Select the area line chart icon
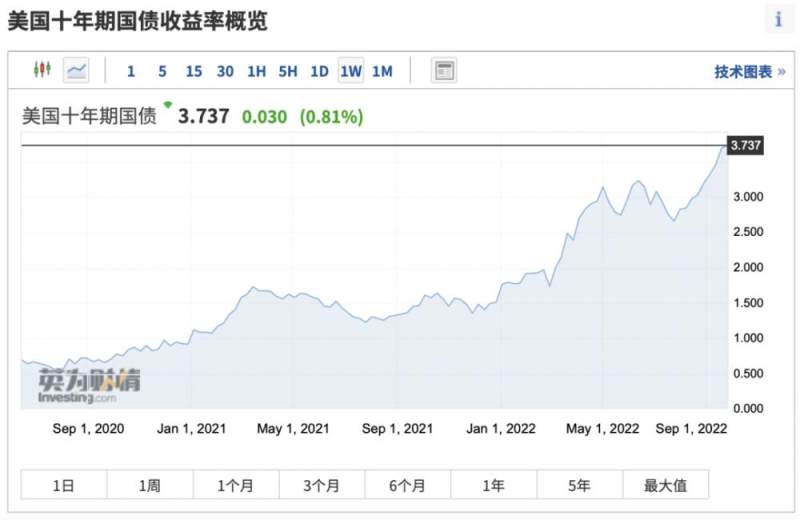This screenshot has width=800, height=520. 77,70
